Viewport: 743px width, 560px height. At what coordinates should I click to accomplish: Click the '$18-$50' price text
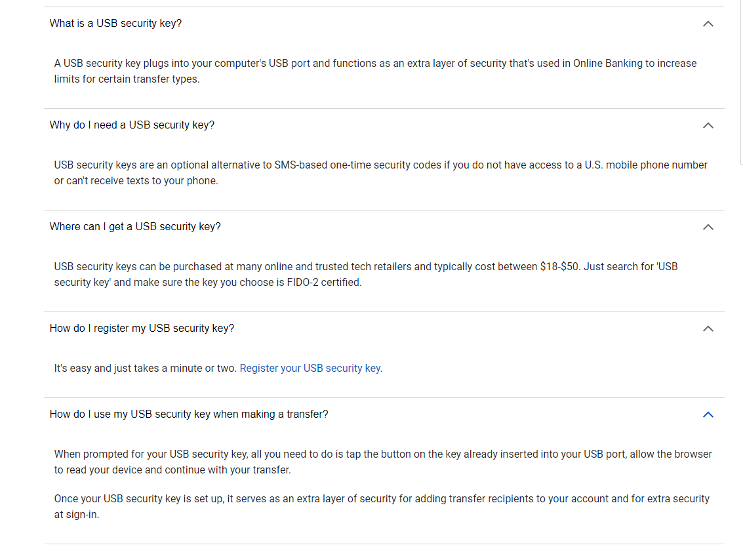[559, 267]
